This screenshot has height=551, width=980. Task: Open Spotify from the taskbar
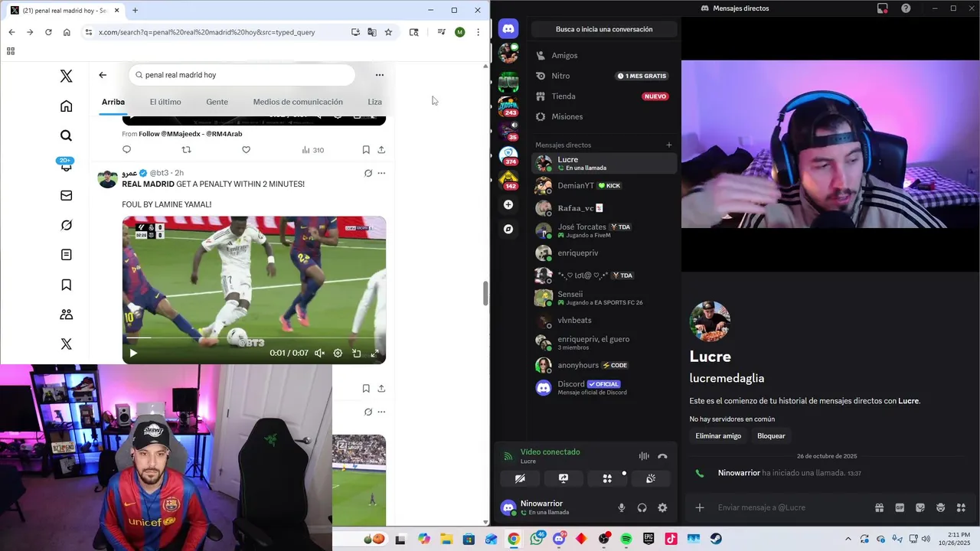626,539
